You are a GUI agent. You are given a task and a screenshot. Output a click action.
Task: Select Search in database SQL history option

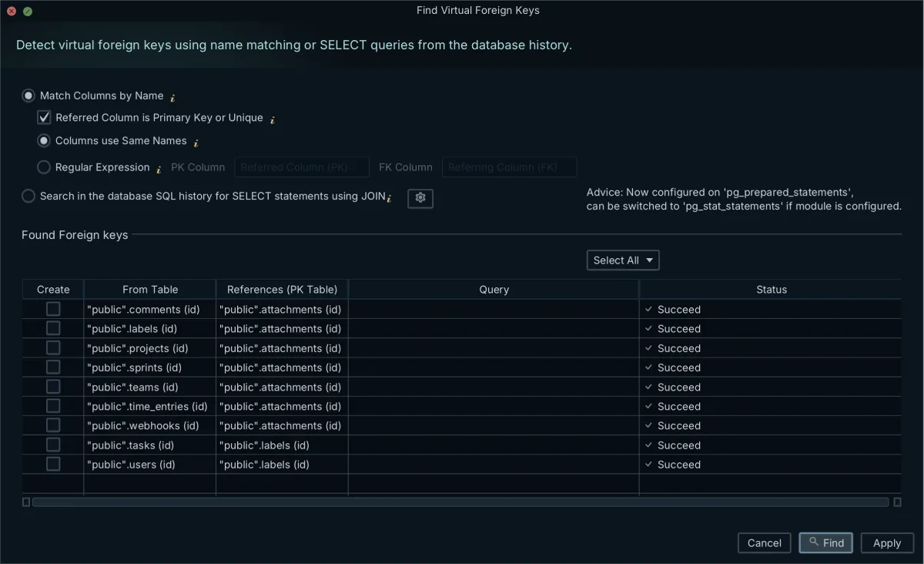[x=28, y=196]
